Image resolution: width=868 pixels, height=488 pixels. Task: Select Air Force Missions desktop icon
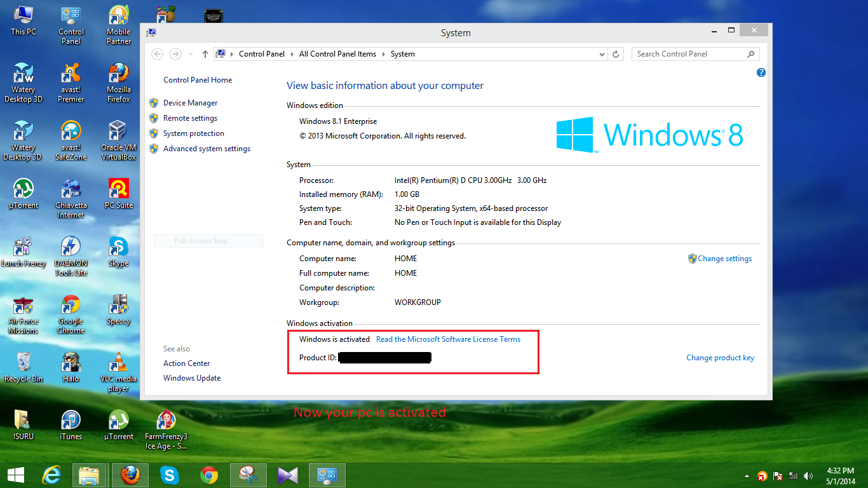(x=24, y=315)
